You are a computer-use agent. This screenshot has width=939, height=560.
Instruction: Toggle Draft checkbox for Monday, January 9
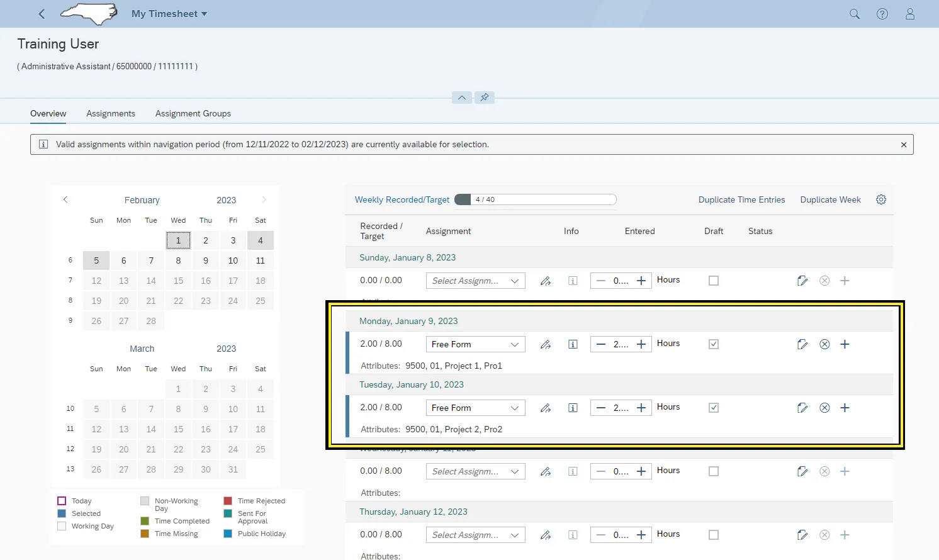(x=713, y=344)
